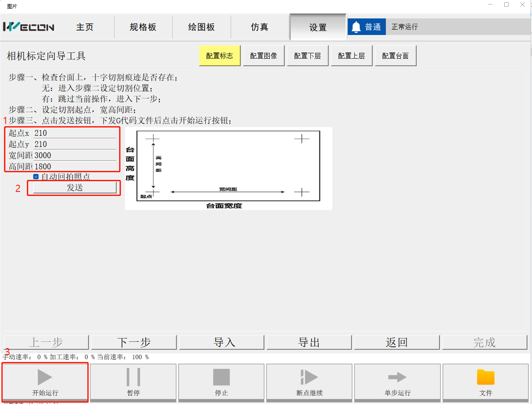Select single-step run (单步运行) arrow icon
This screenshot has width=532, height=404.
coord(397,378)
